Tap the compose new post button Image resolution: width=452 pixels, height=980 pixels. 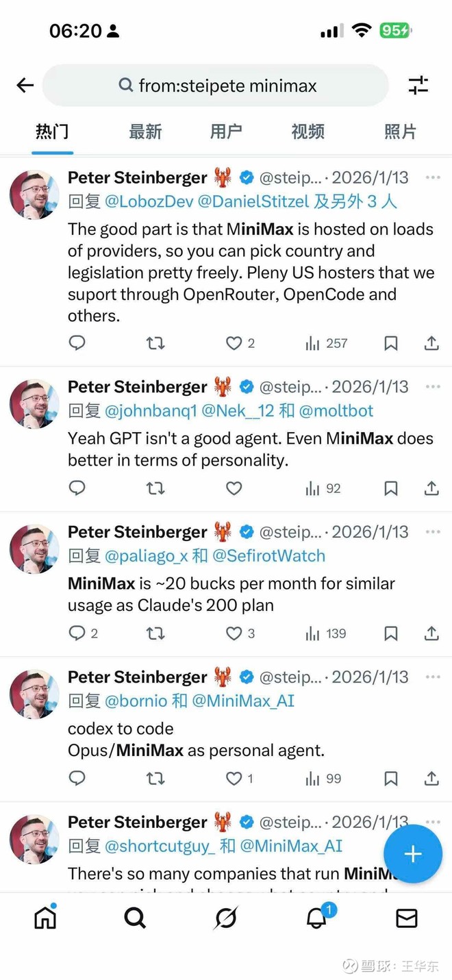(412, 853)
